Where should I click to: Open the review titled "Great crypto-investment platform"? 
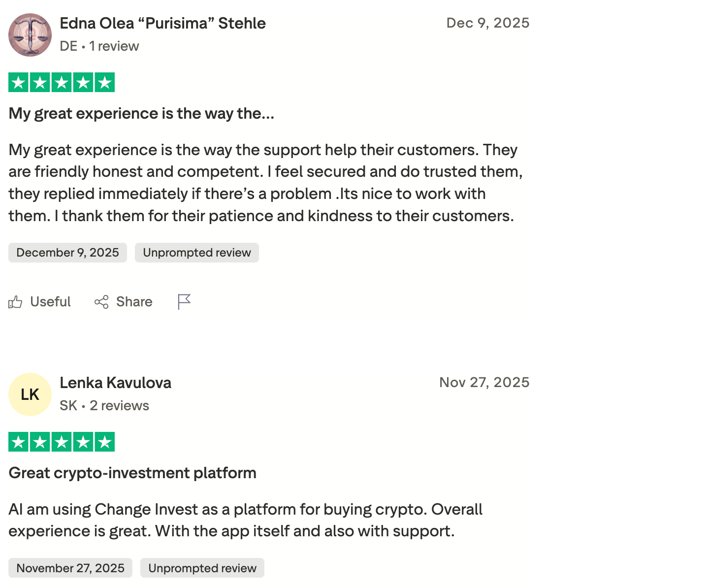[132, 472]
